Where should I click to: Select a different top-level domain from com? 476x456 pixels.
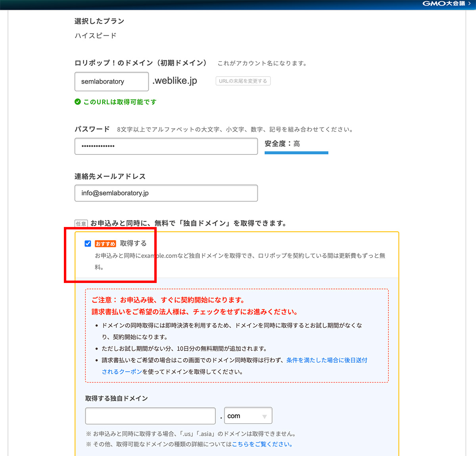(248, 416)
